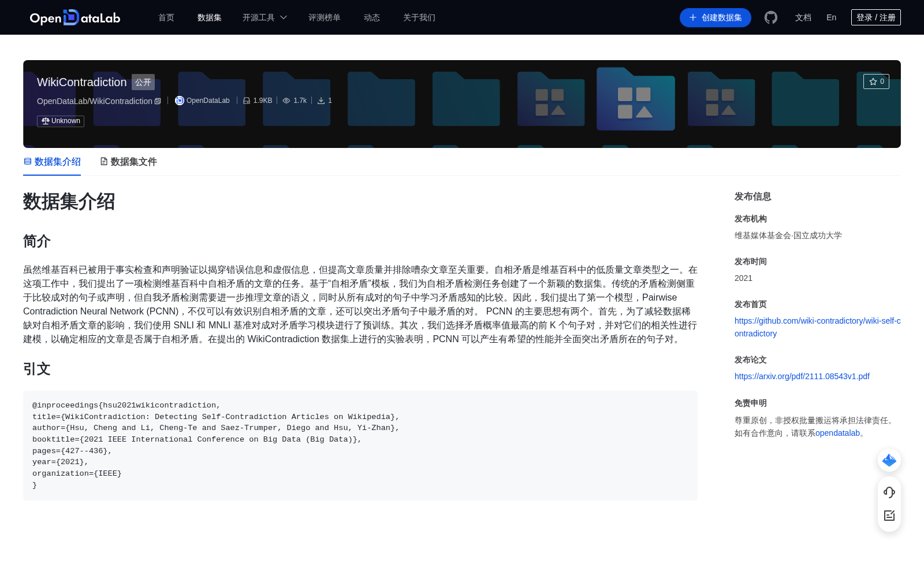Screen dimensions: 924x578
Task: Click the highlighted folder thumbnail in banner
Action: (636, 99)
